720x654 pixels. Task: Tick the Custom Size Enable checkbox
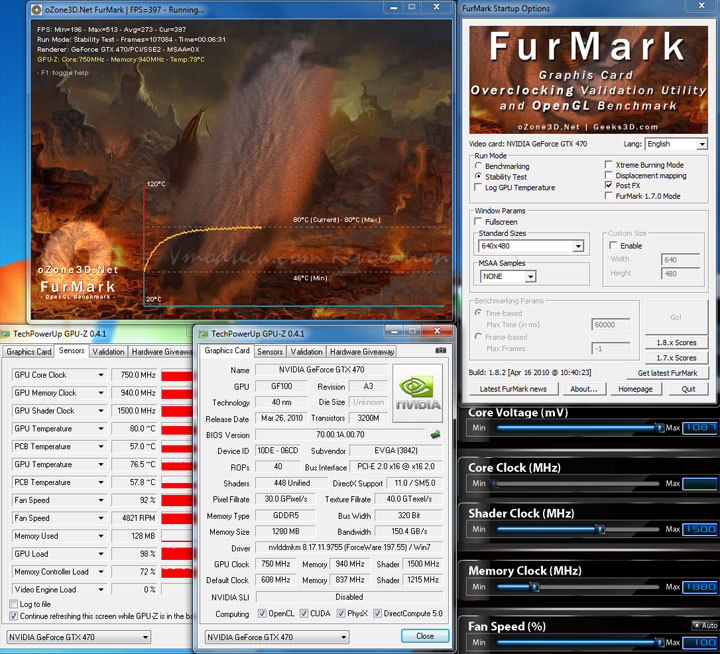point(613,245)
